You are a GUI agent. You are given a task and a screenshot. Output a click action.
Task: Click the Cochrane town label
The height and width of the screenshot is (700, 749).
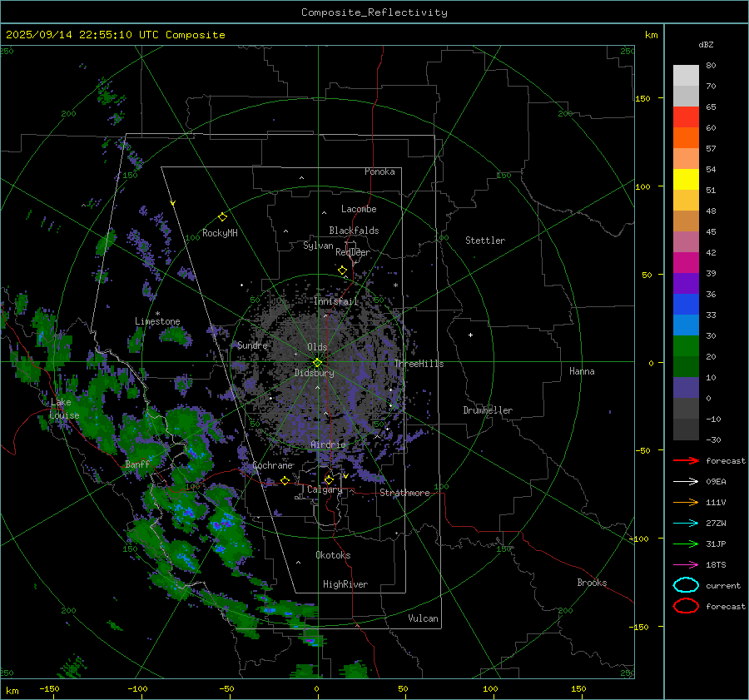click(x=272, y=465)
